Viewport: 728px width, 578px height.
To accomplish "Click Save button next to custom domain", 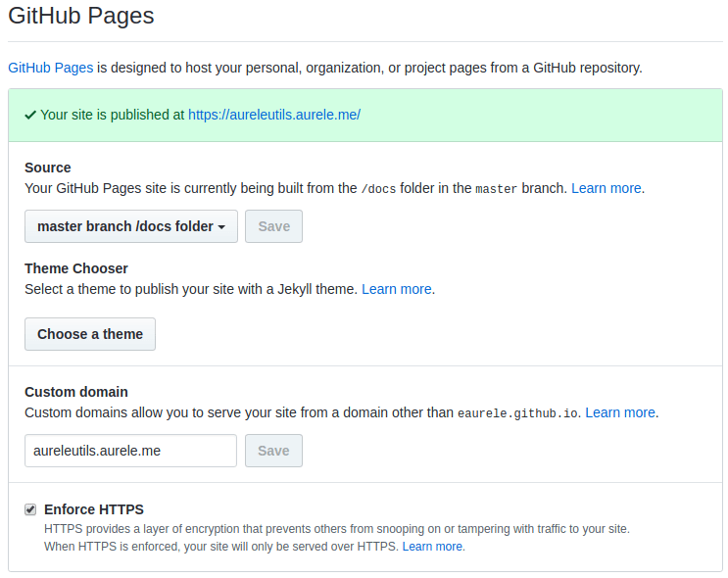I will click(x=274, y=451).
